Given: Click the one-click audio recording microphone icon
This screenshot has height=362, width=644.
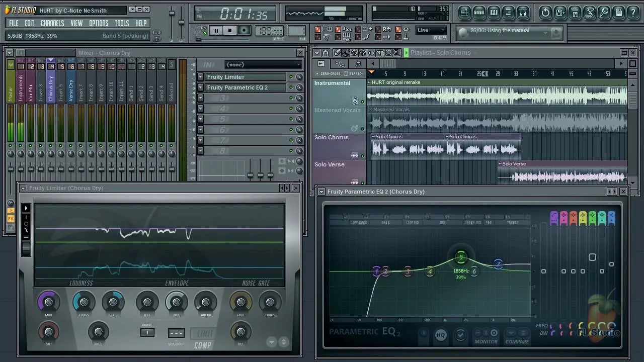Looking at the screenshot, I should click(604, 13).
